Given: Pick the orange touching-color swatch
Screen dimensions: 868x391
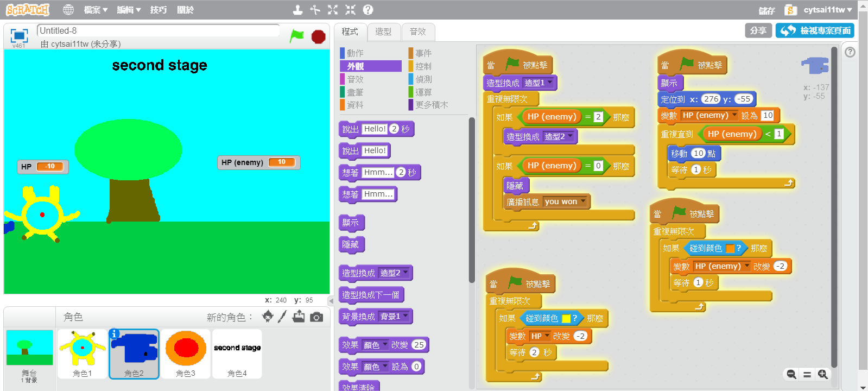Looking at the screenshot, I should tap(730, 248).
